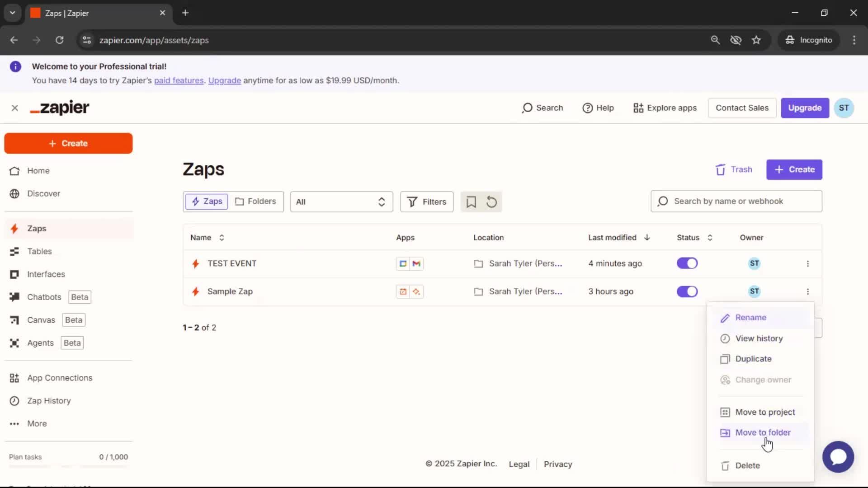The image size is (868, 488).
Task: Sort by Last modified column
Action: click(619, 238)
